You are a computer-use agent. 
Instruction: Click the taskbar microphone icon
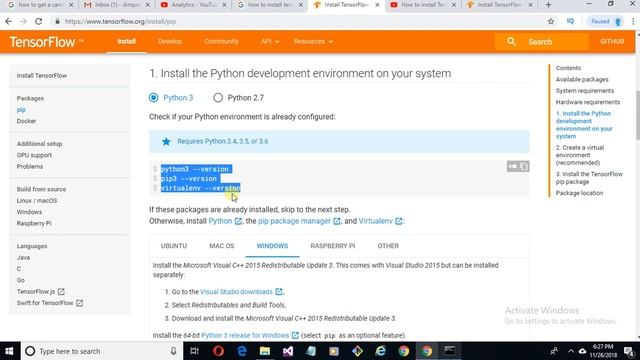(x=173, y=351)
